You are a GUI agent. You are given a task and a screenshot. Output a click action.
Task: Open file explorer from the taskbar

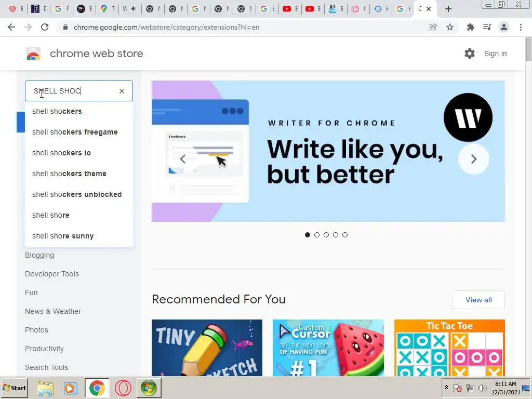[x=45, y=388]
